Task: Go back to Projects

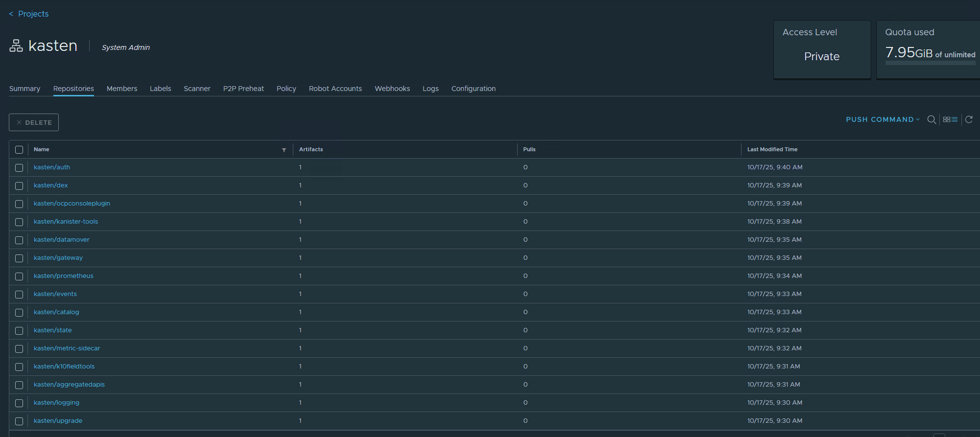Action: pyautogui.click(x=29, y=14)
